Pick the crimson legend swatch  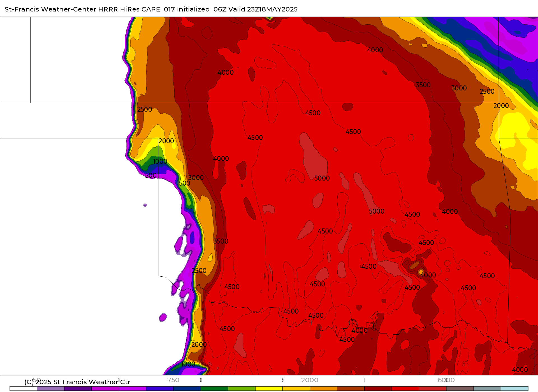point(433,389)
